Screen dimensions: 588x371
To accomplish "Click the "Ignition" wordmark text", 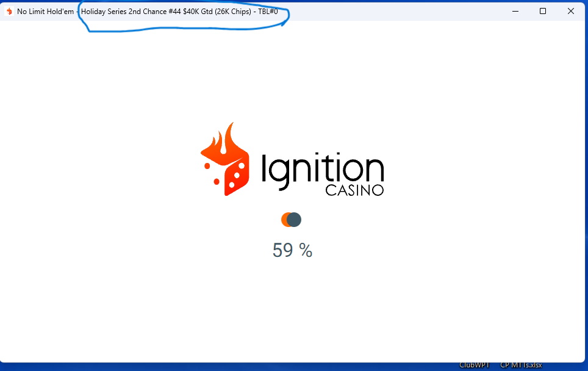I will coord(322,169).
